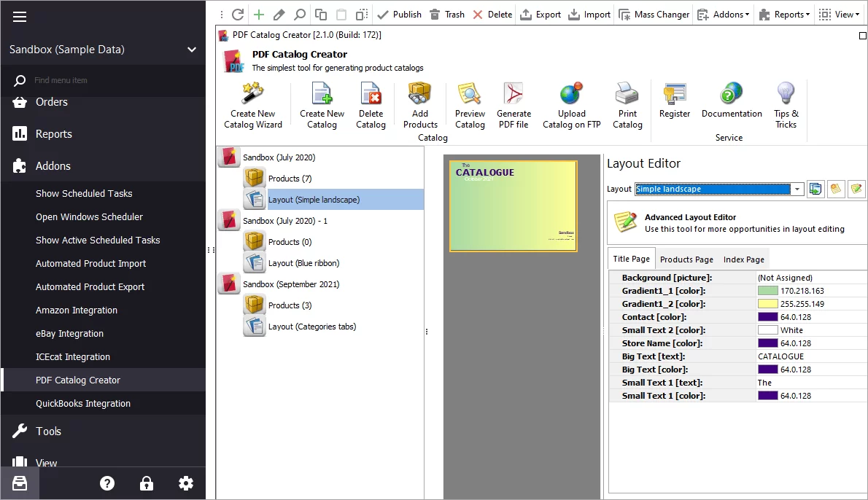Open the Addons toolbar dropdown

723,15
